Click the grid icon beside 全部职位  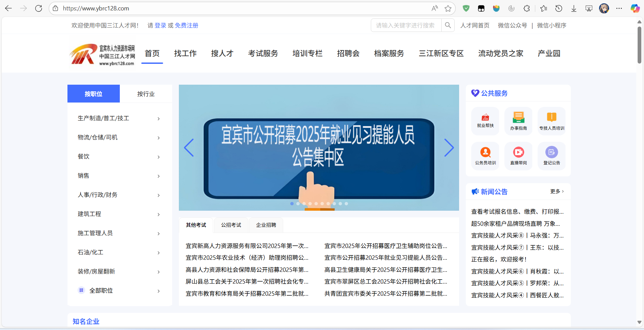point(81,290)
